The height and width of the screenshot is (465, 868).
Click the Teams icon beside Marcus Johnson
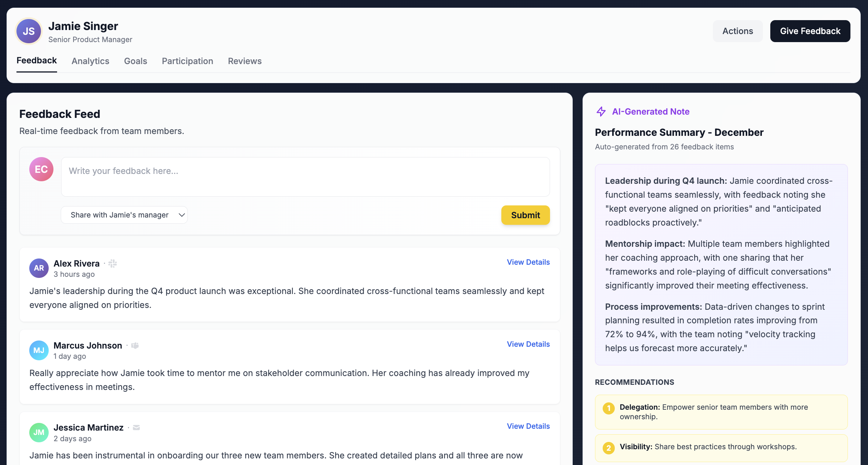pos(135,346)
